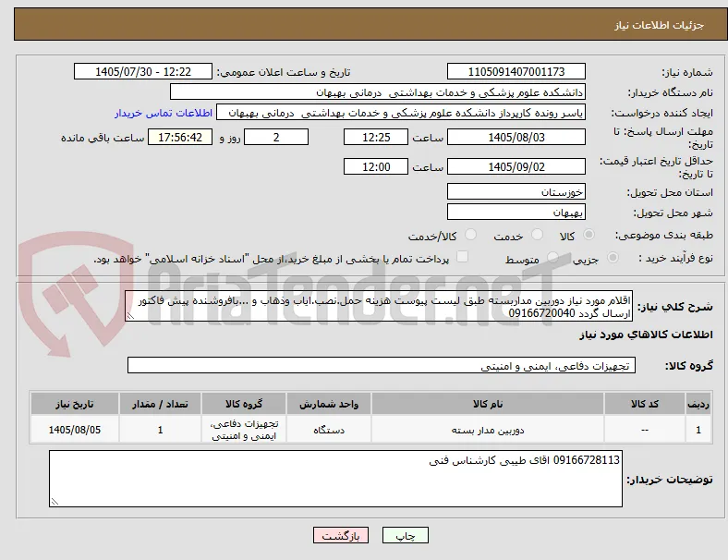Screen dimensions: 728x560
Task: Click the گروه کالا field تجهیزات دفاعی
Action: click(x=382, y=365)
